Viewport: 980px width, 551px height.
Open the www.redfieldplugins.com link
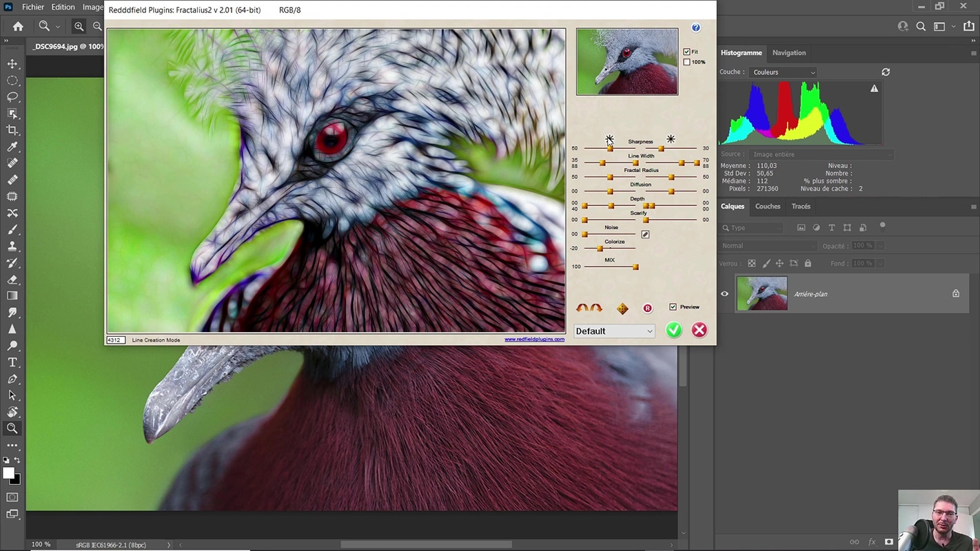[534, 340]
